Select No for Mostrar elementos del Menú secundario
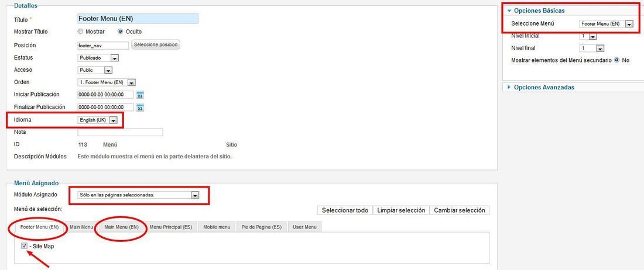Screen dimensions: 644x270 tap(617, 60)
